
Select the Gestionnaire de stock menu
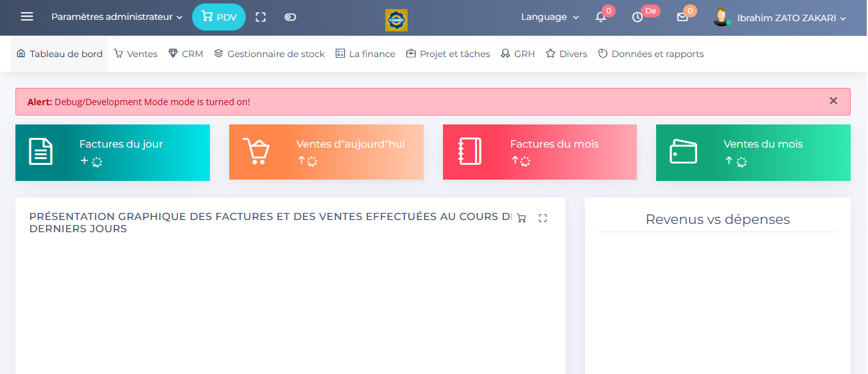269,54
